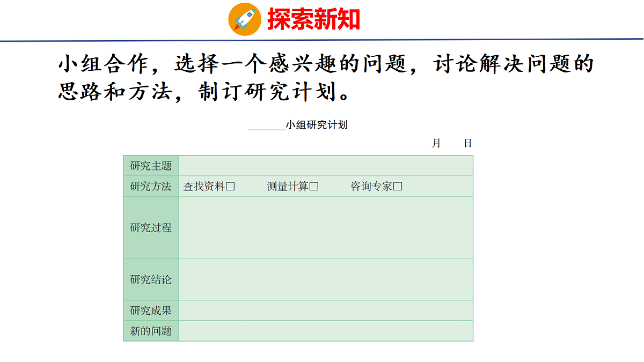Click the 小组研究计划 table title
This screenshot has width=644, height=362.
click(x=317, y=125)
